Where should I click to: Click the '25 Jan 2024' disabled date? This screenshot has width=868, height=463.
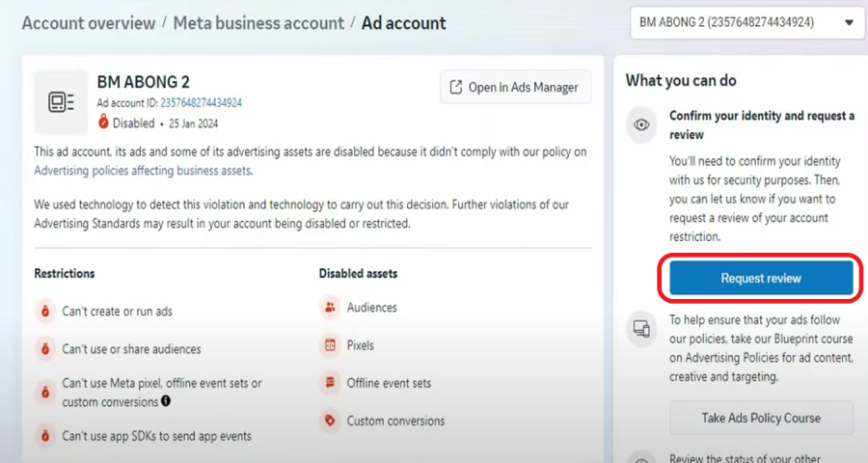pos(193,123)
